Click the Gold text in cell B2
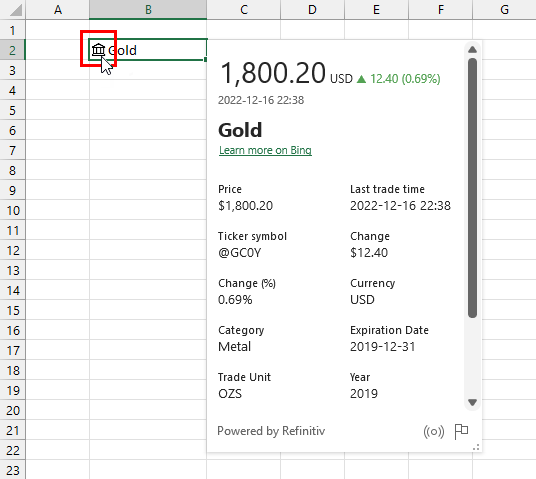Image resolution: width=536 pixels, height=479 pixels. (x=122, y=50)
